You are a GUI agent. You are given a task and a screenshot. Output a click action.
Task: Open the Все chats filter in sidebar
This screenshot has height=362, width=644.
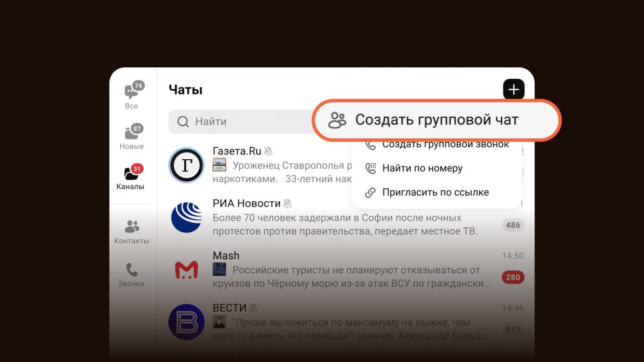click(131, 93)
